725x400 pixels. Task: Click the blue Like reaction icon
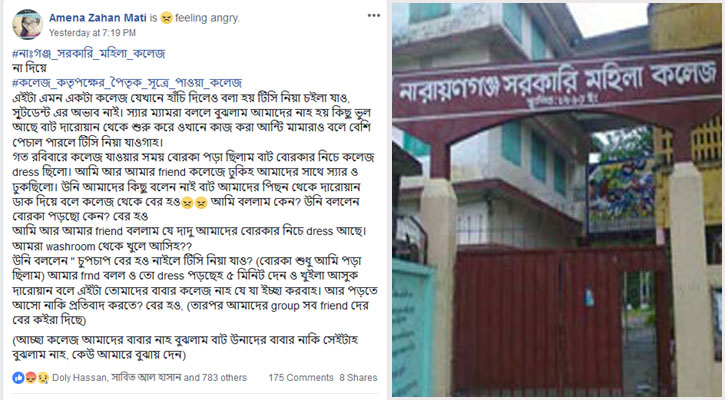click(18, 377)
